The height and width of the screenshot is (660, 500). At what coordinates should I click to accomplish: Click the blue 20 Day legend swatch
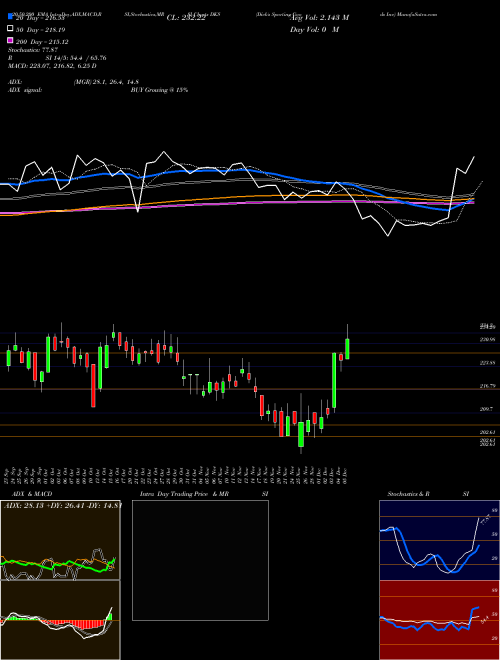click(x=10, y=17)
